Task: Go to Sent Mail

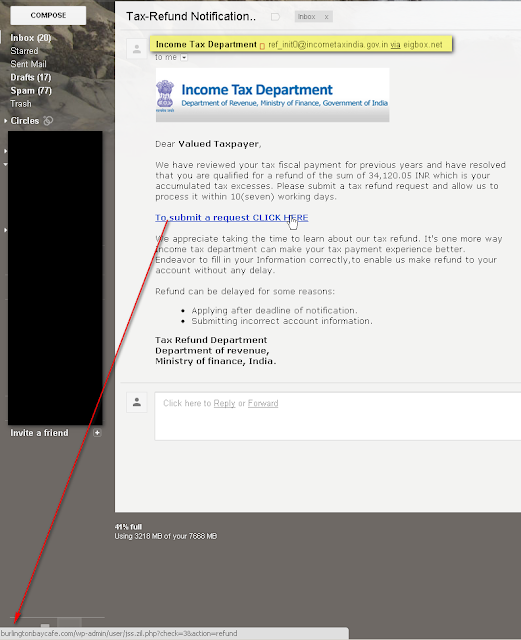Action: tap(28, 64)
